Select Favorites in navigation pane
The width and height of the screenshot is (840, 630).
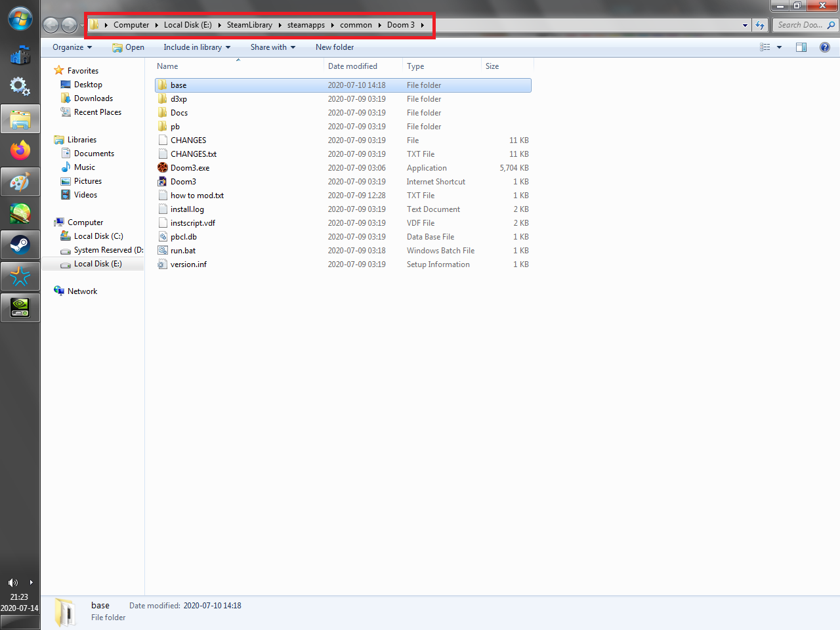click(x=83, y=71)
